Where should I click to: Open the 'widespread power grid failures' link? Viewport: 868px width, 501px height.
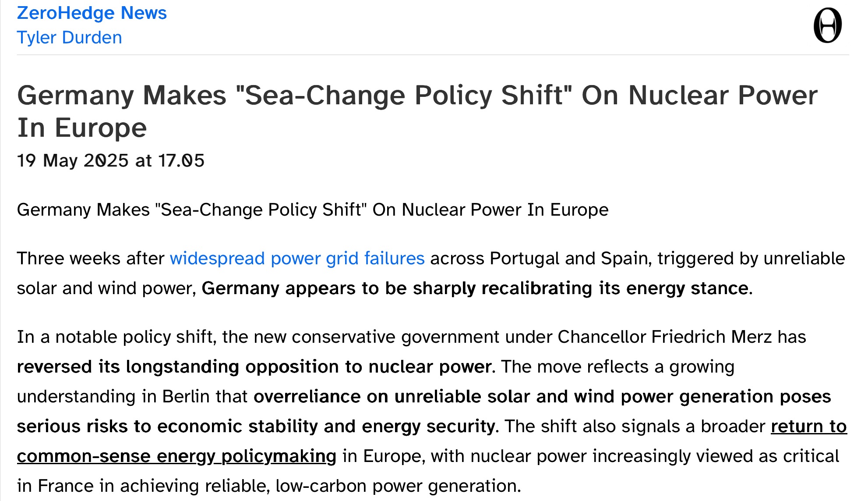[x=297, y=258]
